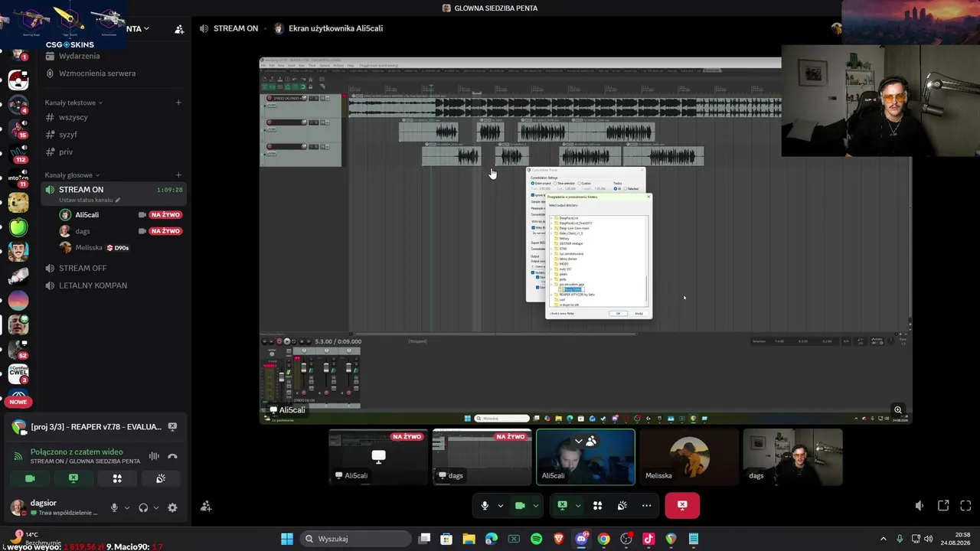Open the green apple server icon
The width and height of the screenshot is (980, 551).
18,227
